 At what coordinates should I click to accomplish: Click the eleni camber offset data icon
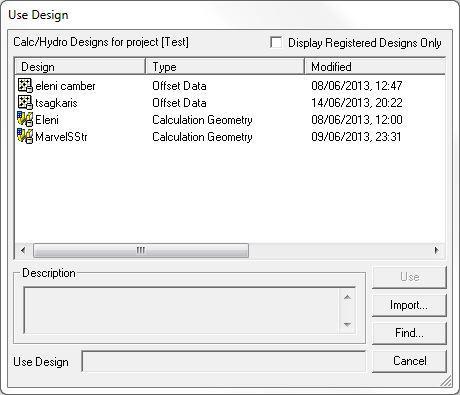tap(25, 86)
